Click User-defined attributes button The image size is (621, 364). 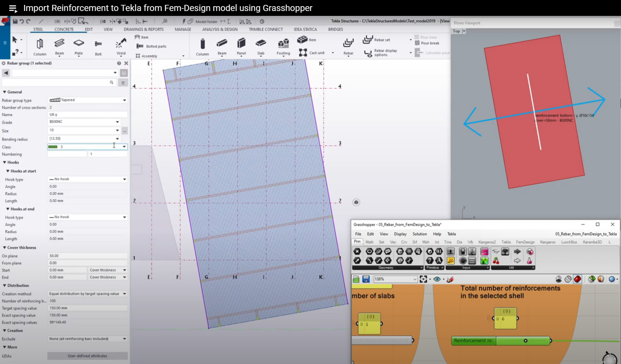click(x=87, y=356)
